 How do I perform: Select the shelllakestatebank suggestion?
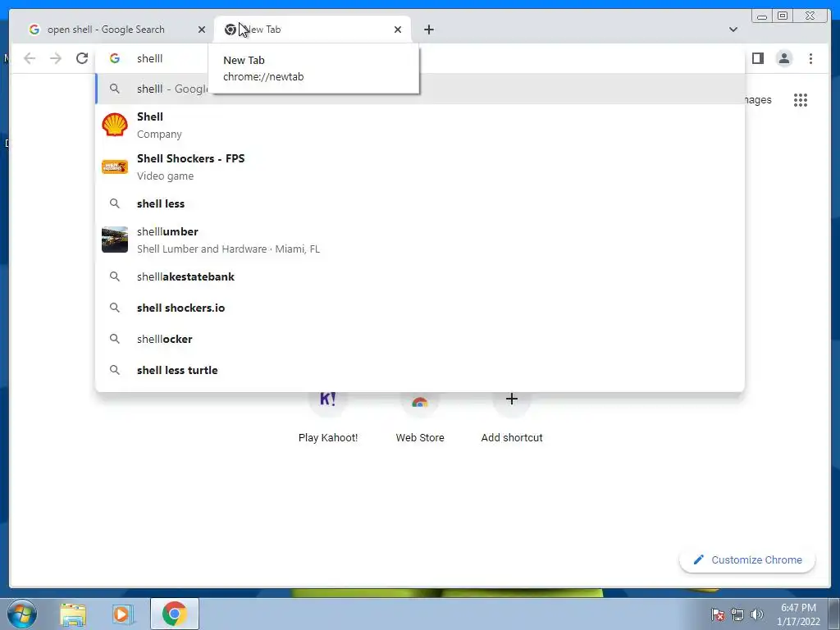pyautogui.click(x=420, y=277)
